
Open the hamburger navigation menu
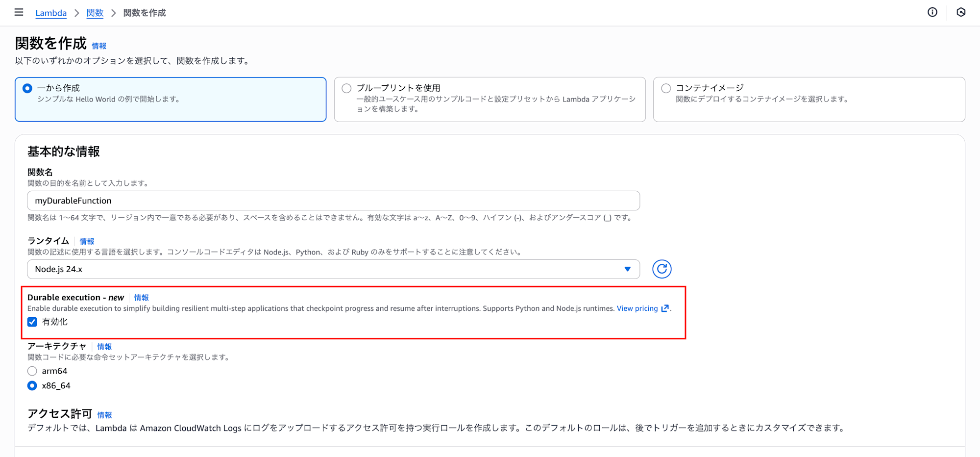point(19,12)
